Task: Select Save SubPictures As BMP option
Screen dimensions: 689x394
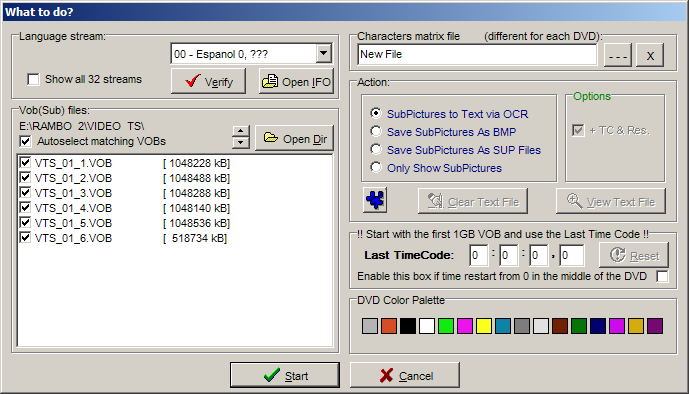Action: click(376, 131)
